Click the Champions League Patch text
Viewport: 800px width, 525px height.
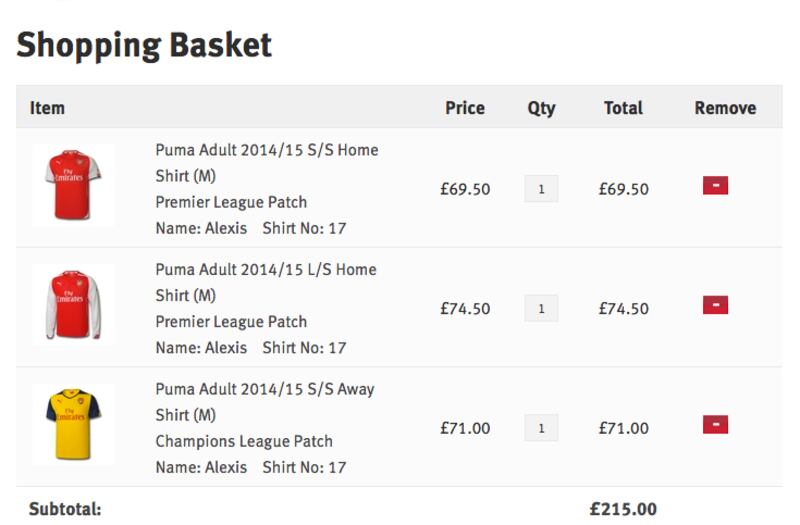244,441
